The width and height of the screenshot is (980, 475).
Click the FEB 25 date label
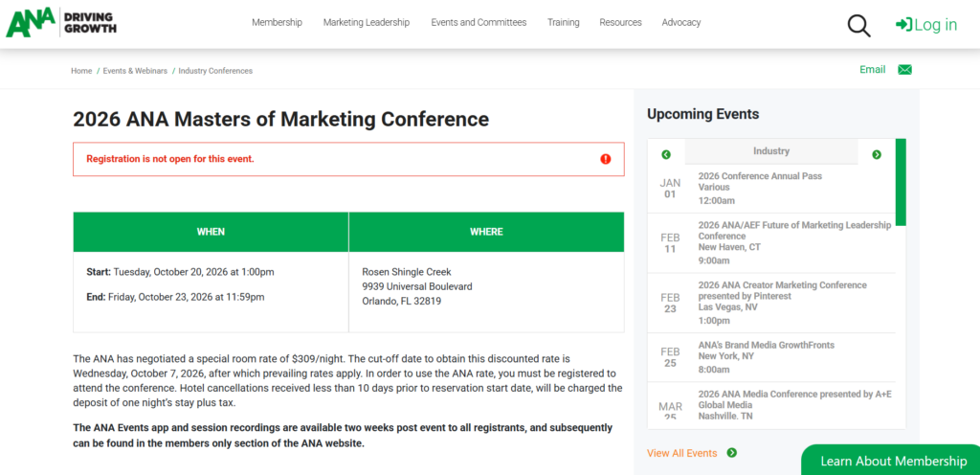(x=670, y=357)
